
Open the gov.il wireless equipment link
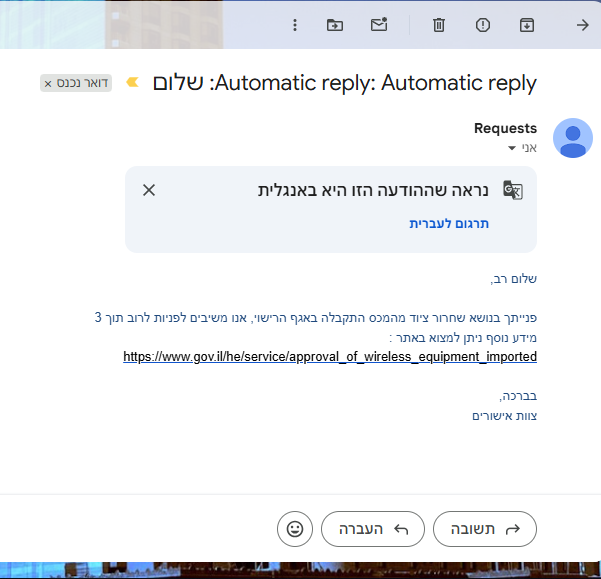click(x=330, y=357)
